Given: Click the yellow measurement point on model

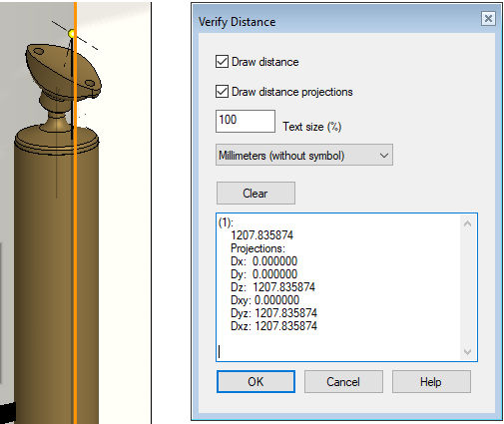Looking at the screenshot, I should [72, 34].
